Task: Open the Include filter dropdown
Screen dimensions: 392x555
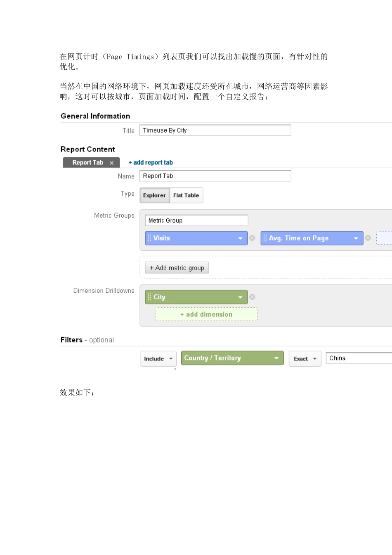Action: (x=158, y=358)
